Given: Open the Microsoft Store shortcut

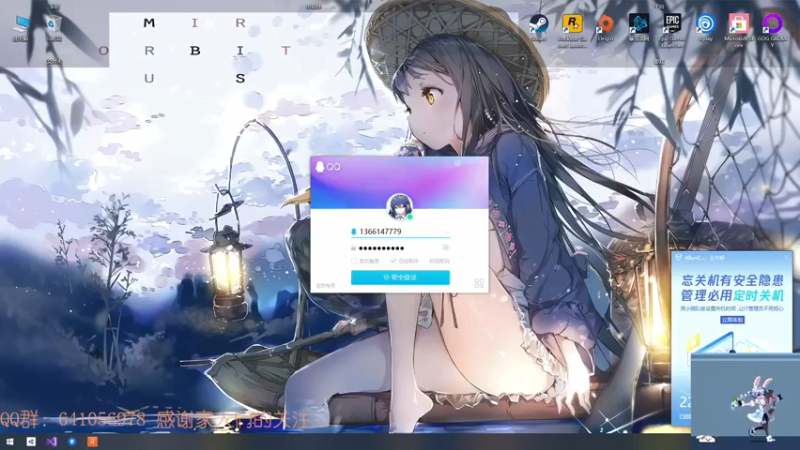Looking at the screenshot, I should pos(739,31).
